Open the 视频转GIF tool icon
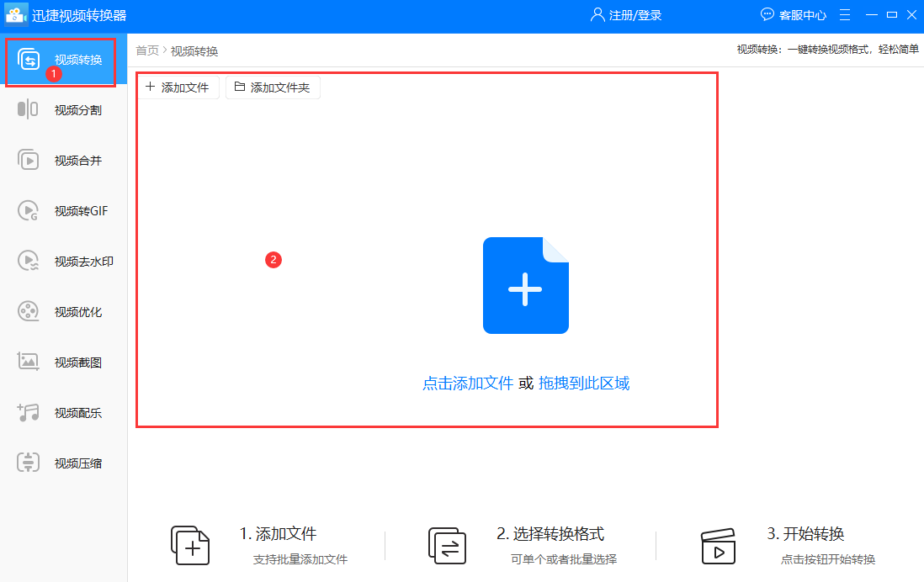Image resolution: width=924 pixels, height=582 pixels. tap(28, 211)
